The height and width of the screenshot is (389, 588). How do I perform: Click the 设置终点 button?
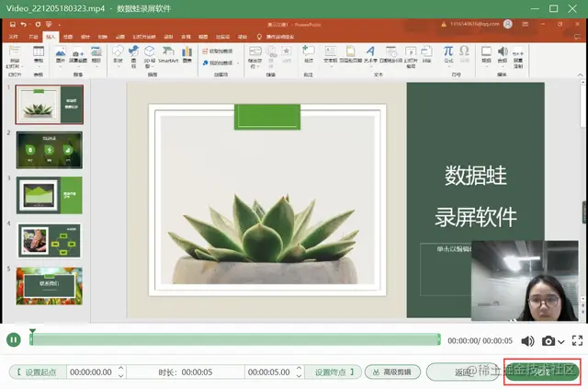point(333,372)
